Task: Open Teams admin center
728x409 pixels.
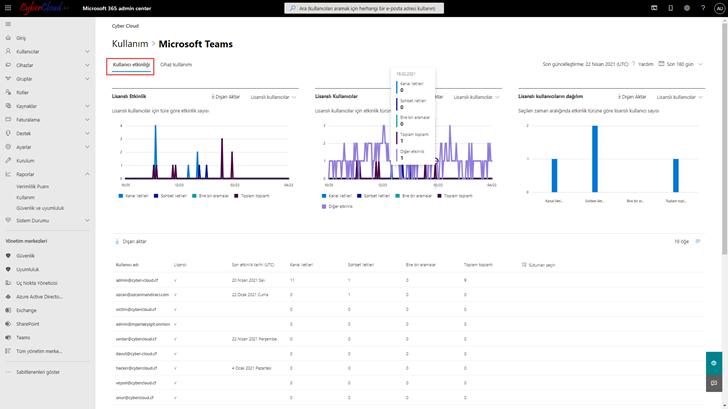Action: tap(23, 338)
